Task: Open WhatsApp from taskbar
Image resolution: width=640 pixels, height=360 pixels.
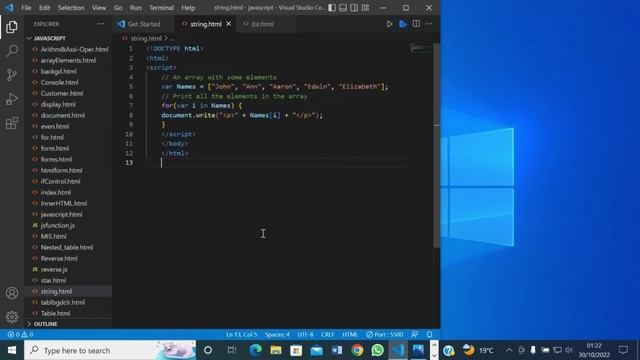Action: click(x=378, y=350)
